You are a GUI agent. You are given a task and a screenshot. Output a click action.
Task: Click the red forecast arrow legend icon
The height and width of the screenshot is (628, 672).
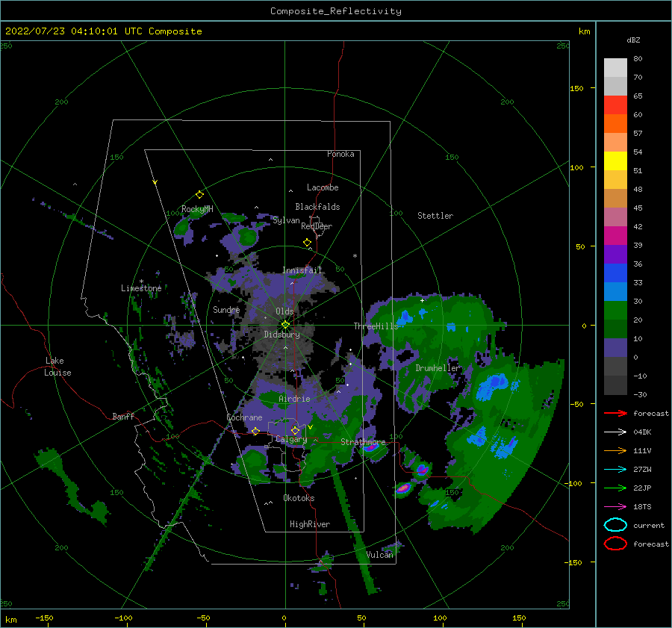point(615,413)
